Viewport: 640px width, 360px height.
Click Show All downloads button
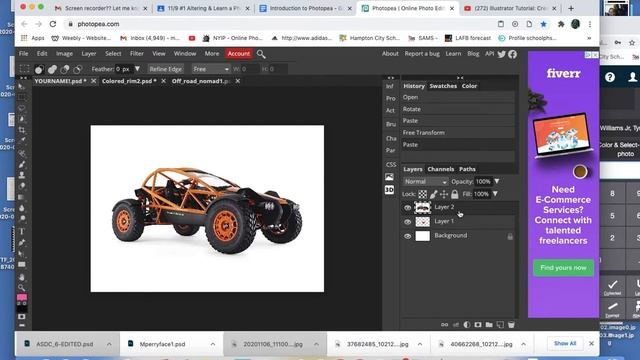click(565, 343)
